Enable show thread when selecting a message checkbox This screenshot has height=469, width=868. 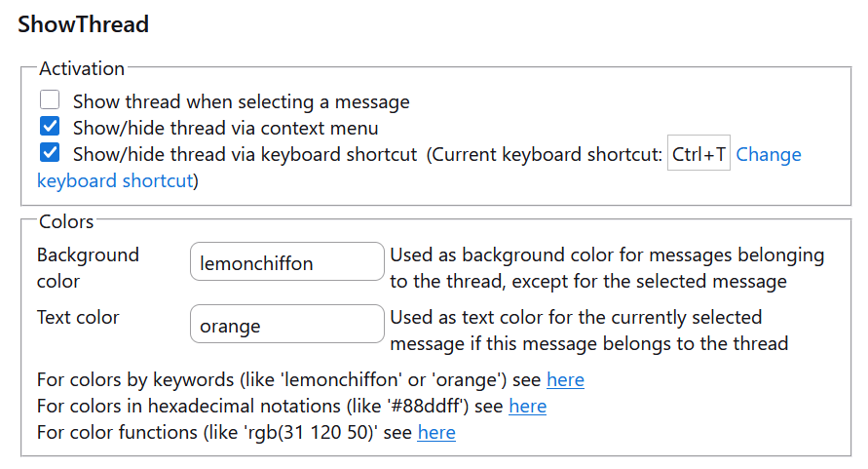[50, 100]
